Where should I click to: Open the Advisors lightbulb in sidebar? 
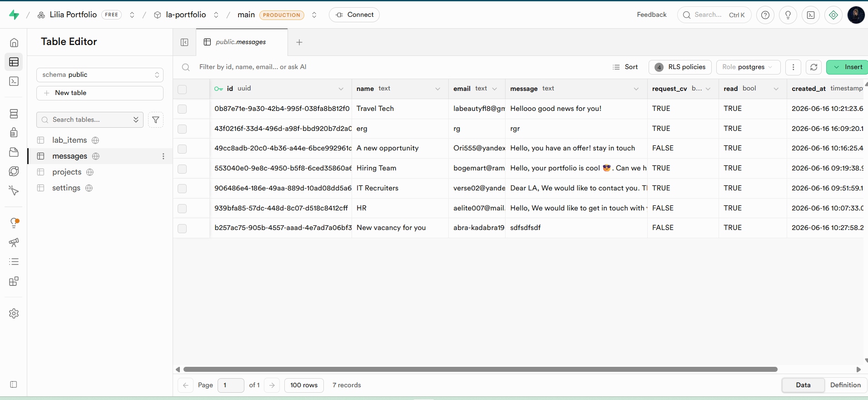coord(14,223)
